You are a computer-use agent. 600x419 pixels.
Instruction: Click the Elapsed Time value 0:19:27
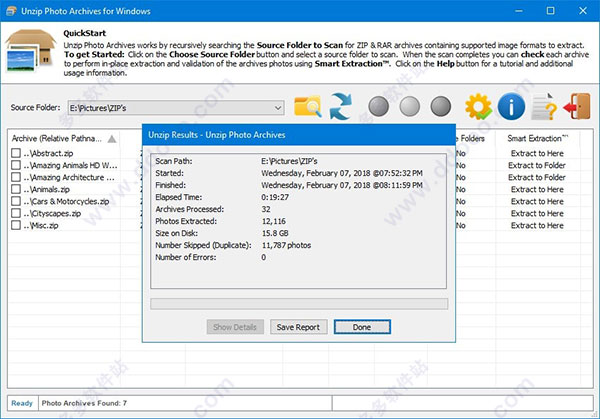pyautogui.click(x=275, y=197)
